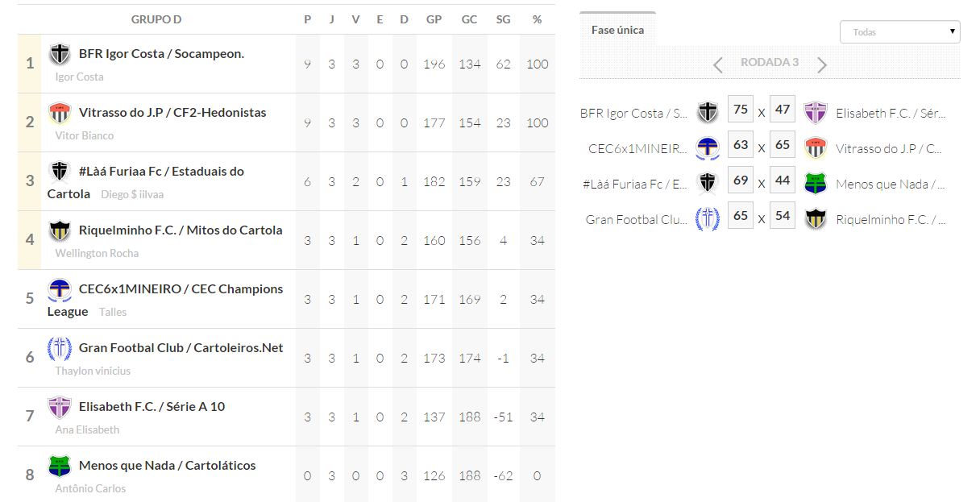The height and width of the screenshot is (502, 980).
Task: Click Elisabeth F.C. purple shield in standings
Action: (60, 407)
